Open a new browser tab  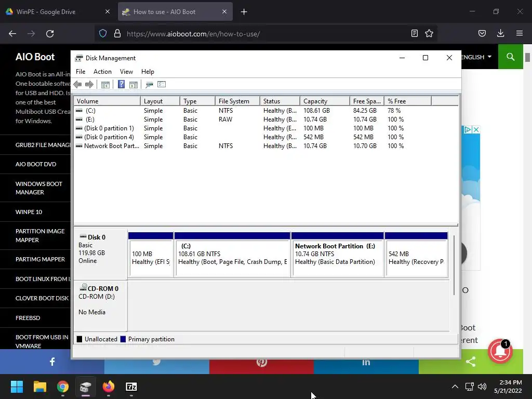(244, 12)
